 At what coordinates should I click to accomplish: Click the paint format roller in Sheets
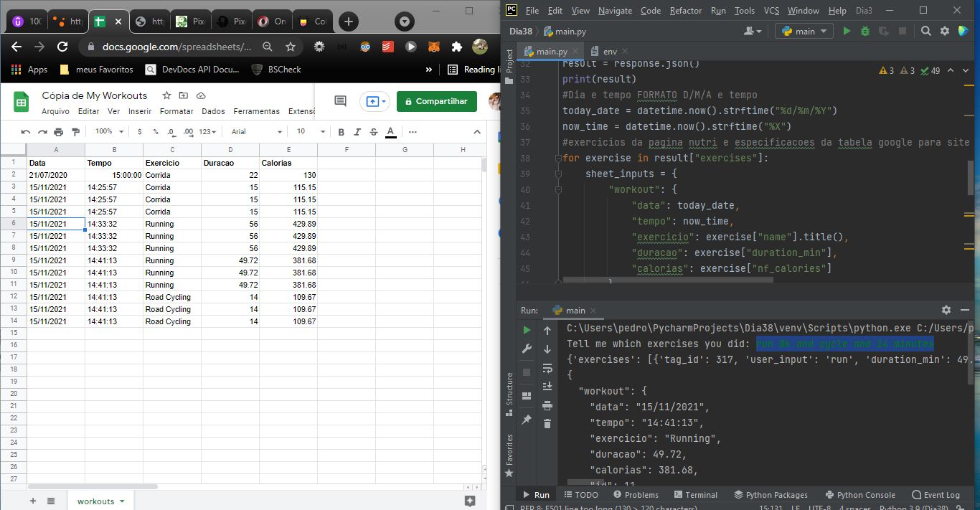[x=75, y=132]
